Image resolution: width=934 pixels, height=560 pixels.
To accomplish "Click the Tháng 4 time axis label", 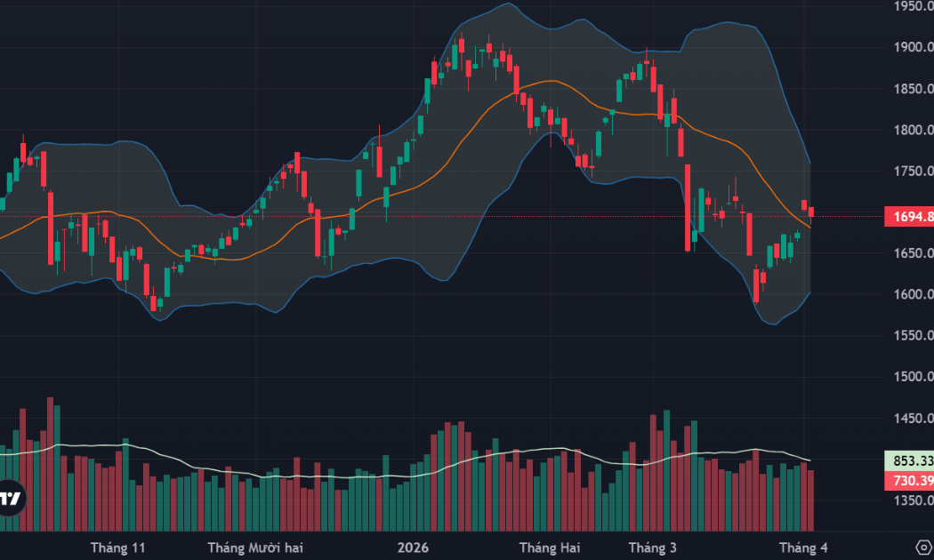I will coord(803,547).
